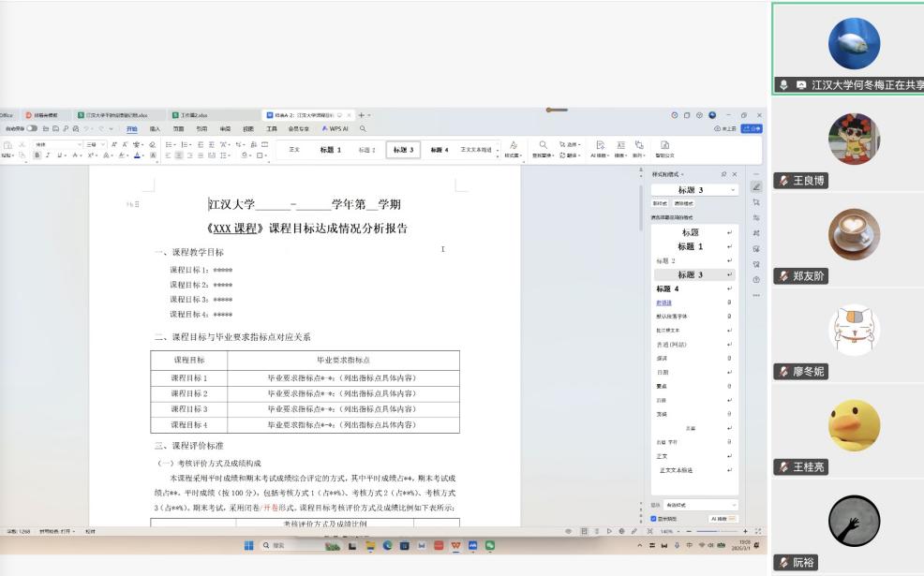Viewport: 924px width, 576px height.
Task: Click the AI layout icon in ribbon
Action: (600, 145)
